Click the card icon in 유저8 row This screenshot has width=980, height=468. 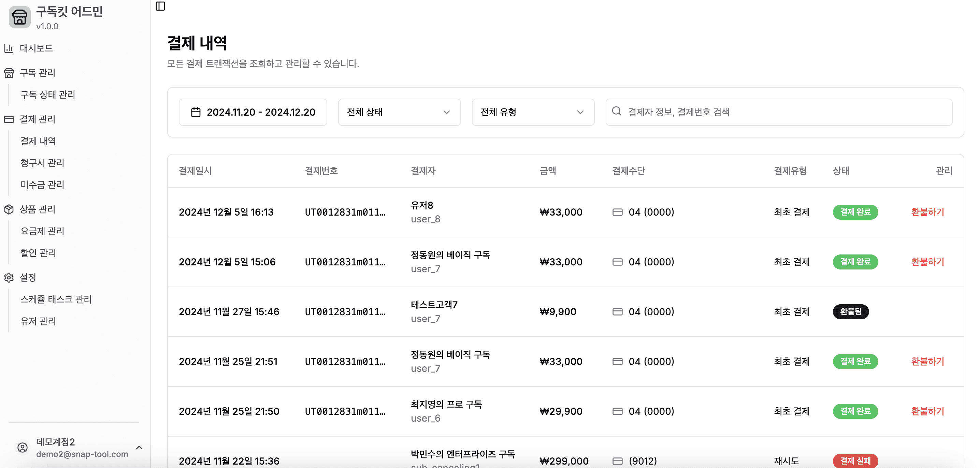coord(617,212)
